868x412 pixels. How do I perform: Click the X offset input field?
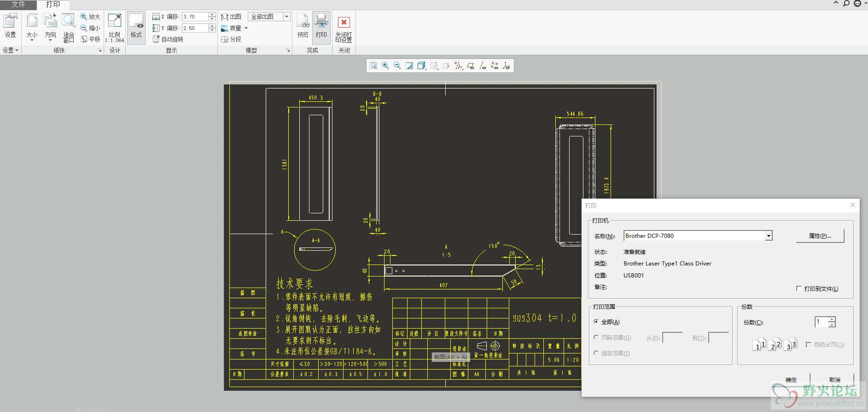[195, 17]
